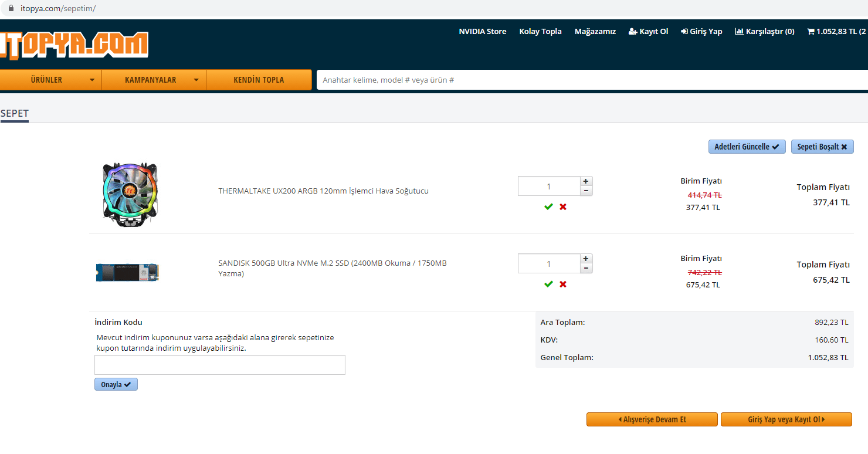
Task: Open the KENDİN TOPLA menu item
Action: click(x=259, y=80)
